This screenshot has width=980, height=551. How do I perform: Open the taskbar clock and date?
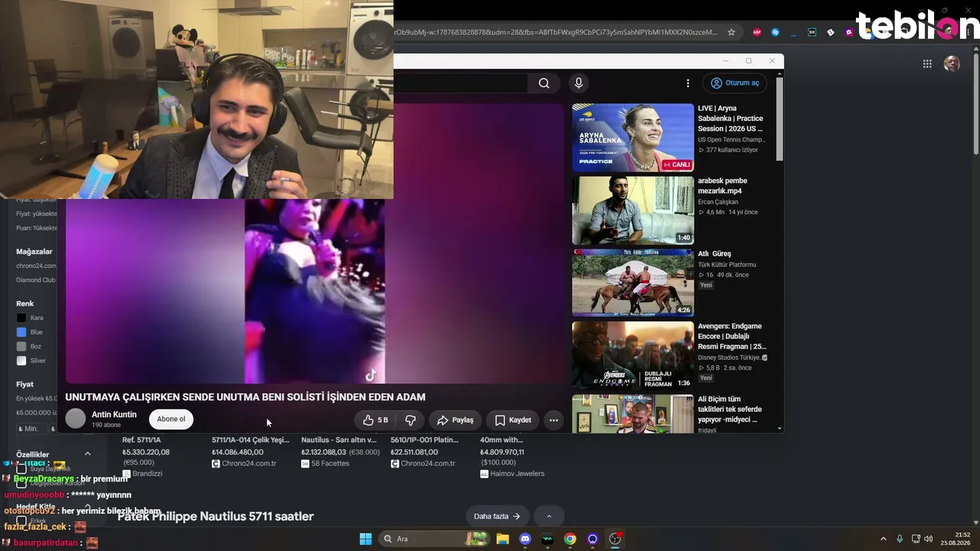tap(955, 539)
